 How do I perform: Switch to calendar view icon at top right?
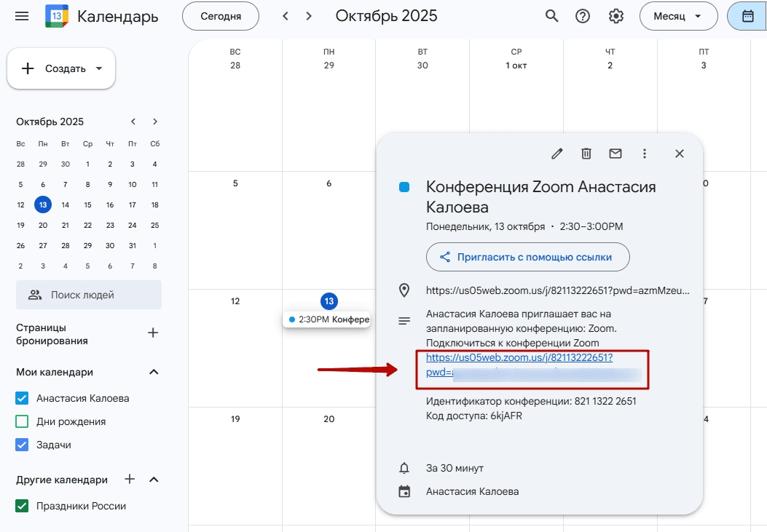747,16
